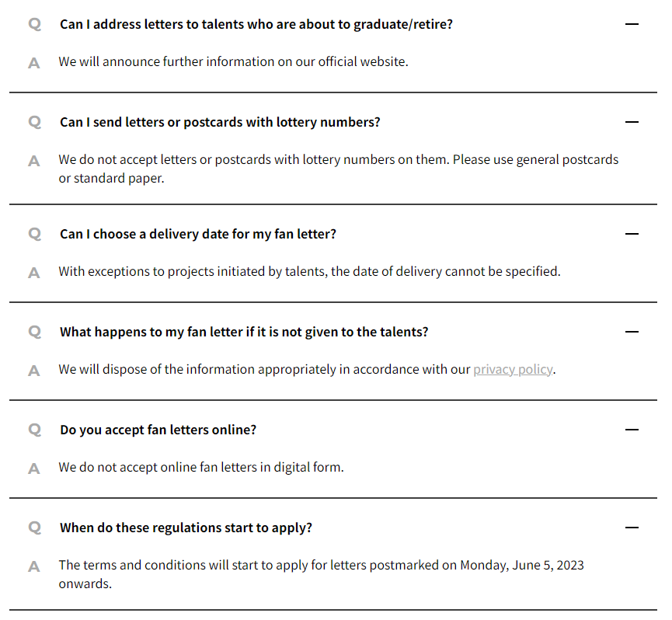672x620 pixels.
Task: Collapse the regulations start date question
Action: coord(632,528)
